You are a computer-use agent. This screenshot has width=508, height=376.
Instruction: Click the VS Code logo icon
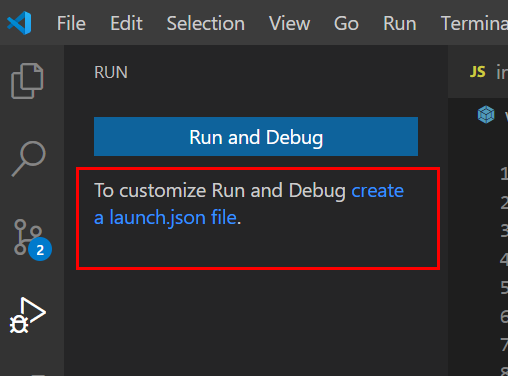[x=19, y=23]
